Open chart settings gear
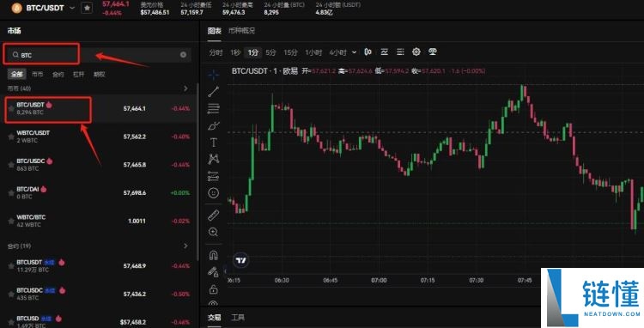The height and width of the screenshot is (328, 644). (x=416, y=52)
